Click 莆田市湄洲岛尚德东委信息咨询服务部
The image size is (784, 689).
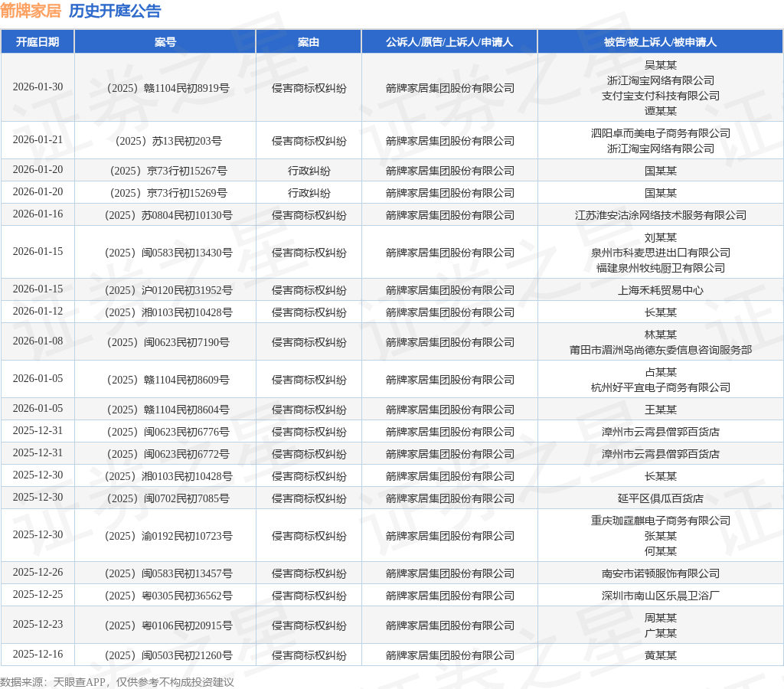[x=660, y=350]
